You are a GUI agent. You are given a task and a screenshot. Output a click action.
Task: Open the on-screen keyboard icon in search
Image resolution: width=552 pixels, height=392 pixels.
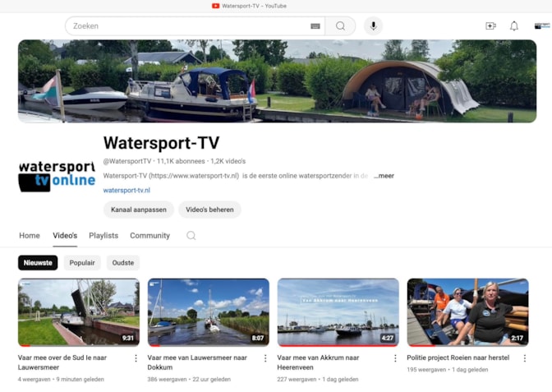coord(315,26)
